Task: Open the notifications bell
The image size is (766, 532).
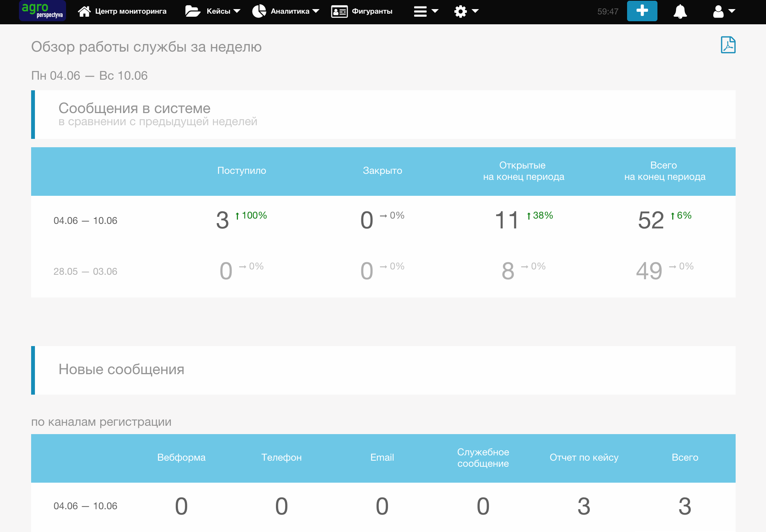Action: tap(680, 11)
